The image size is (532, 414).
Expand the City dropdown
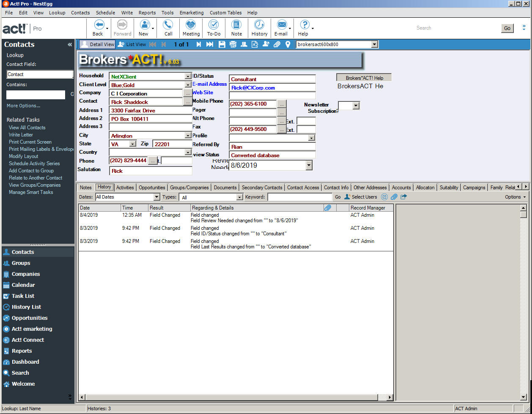(x=188, y=136)
